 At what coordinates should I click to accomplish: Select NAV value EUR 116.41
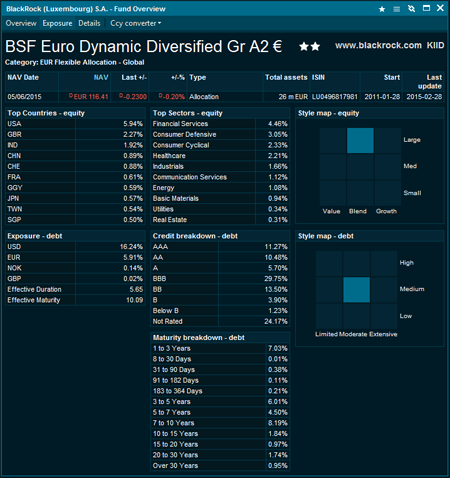point(89,97)
